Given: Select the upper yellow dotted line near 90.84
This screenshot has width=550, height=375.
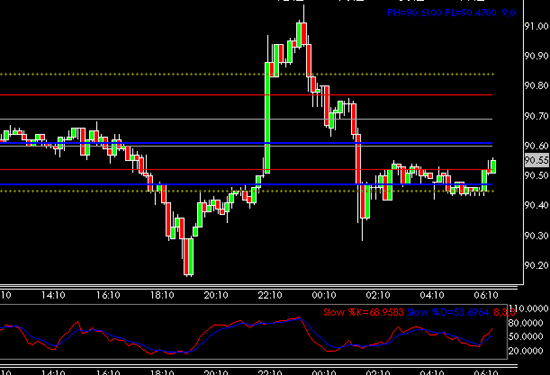Looking at the screenshot, I should pos(247,74).
